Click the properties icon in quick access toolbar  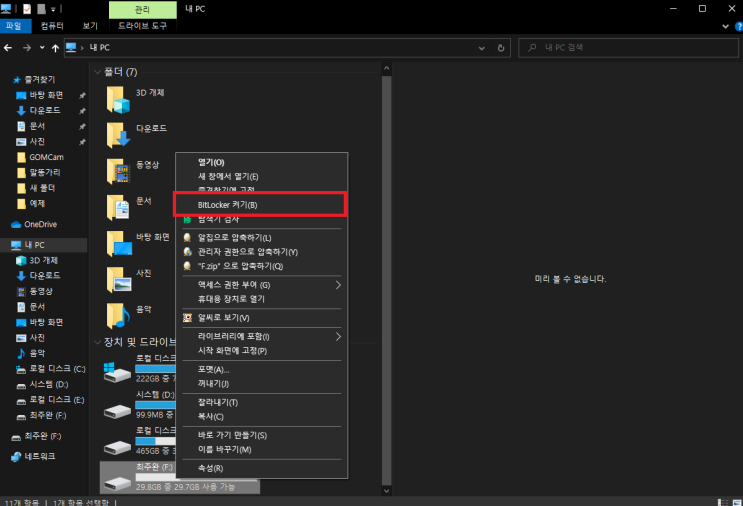coord(27,9)
